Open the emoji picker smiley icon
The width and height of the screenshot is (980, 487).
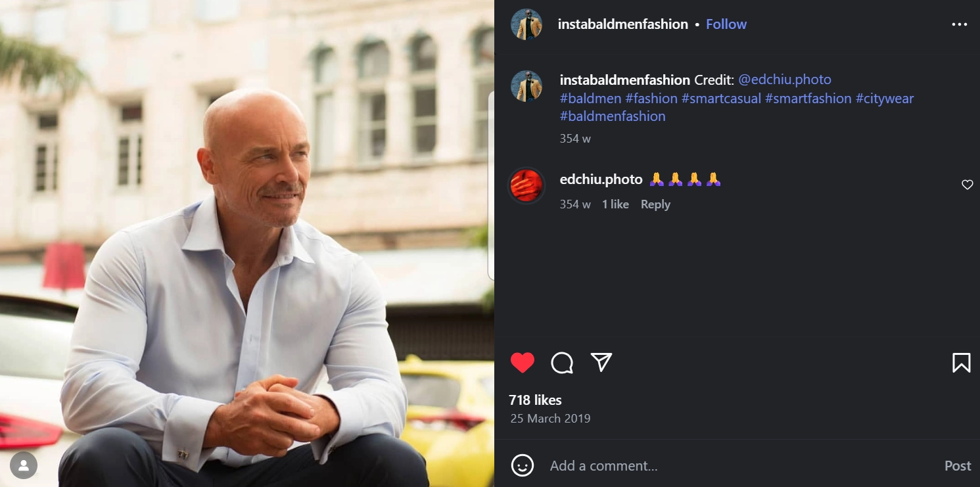pyautogui.click(x=523, y=465)
